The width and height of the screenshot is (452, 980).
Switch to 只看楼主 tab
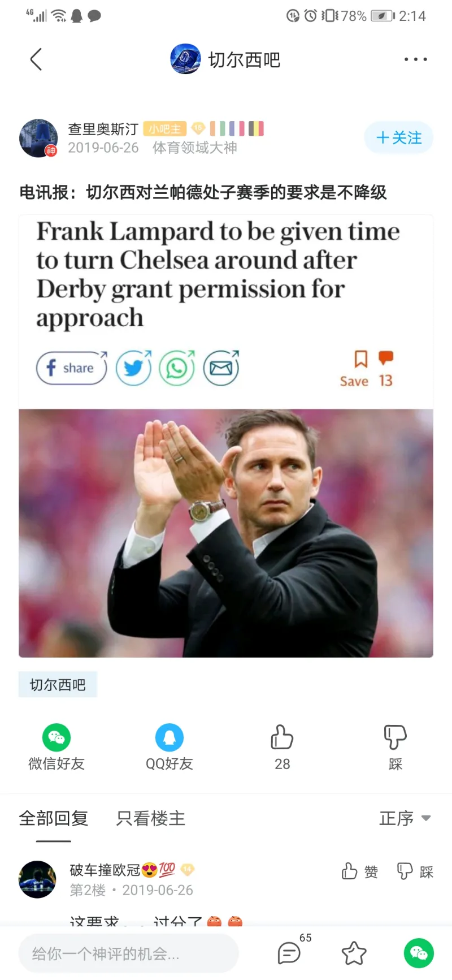click(151, 818)
